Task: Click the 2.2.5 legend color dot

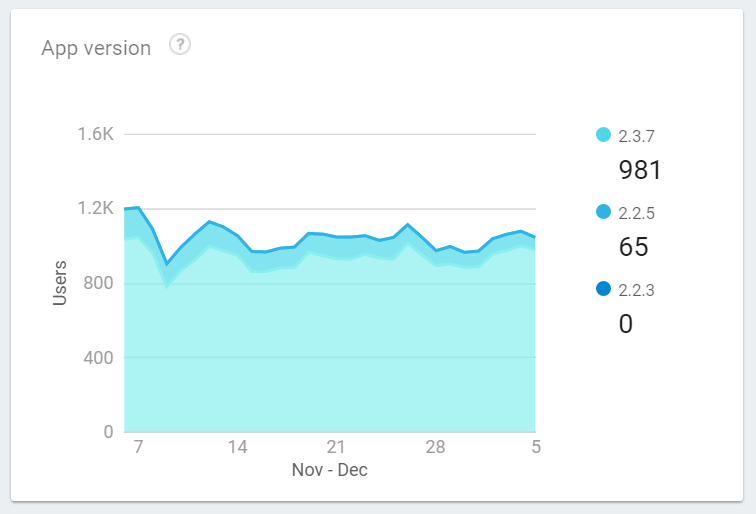Action: point(603,212)
